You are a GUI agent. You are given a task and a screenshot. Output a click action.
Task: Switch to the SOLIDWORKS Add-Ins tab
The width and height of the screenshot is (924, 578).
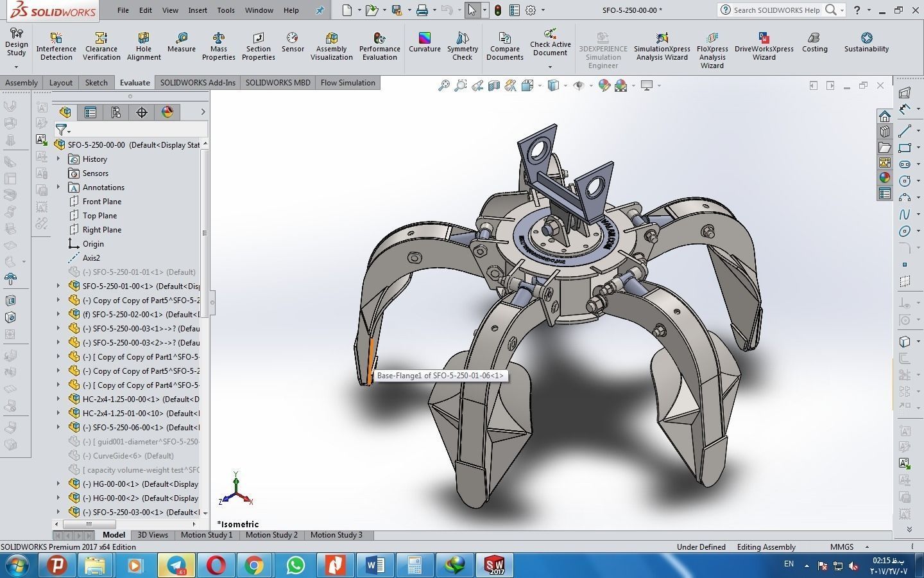point(198,82)
